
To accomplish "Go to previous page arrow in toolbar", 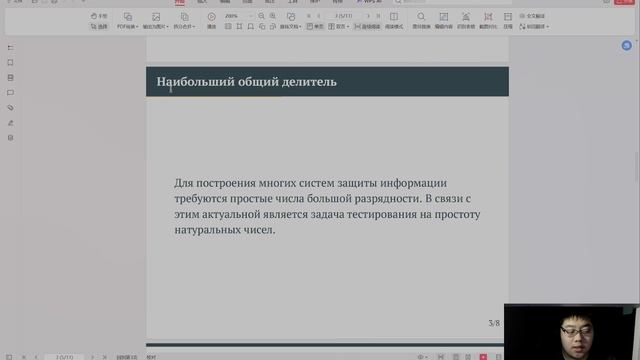I will [319, 16].
